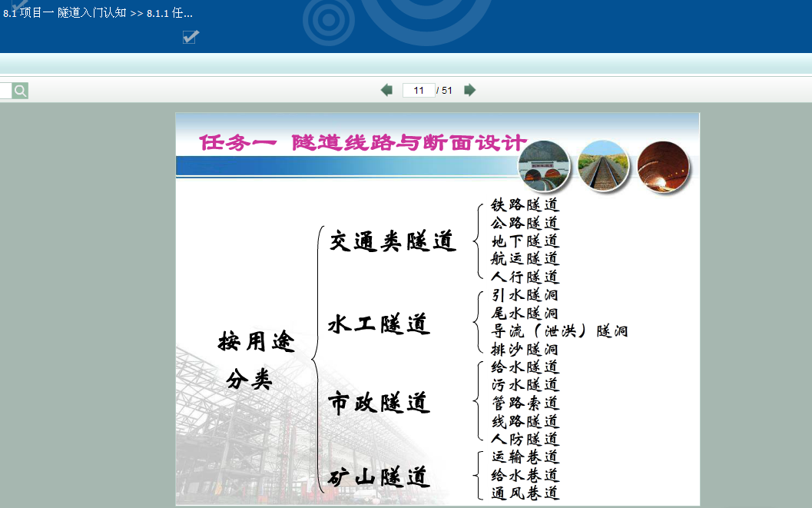Image resolution: width=812 pixels, height=508 pixels.
Task: Click the 通风巷道 entry
Action: tap(525, 493)
